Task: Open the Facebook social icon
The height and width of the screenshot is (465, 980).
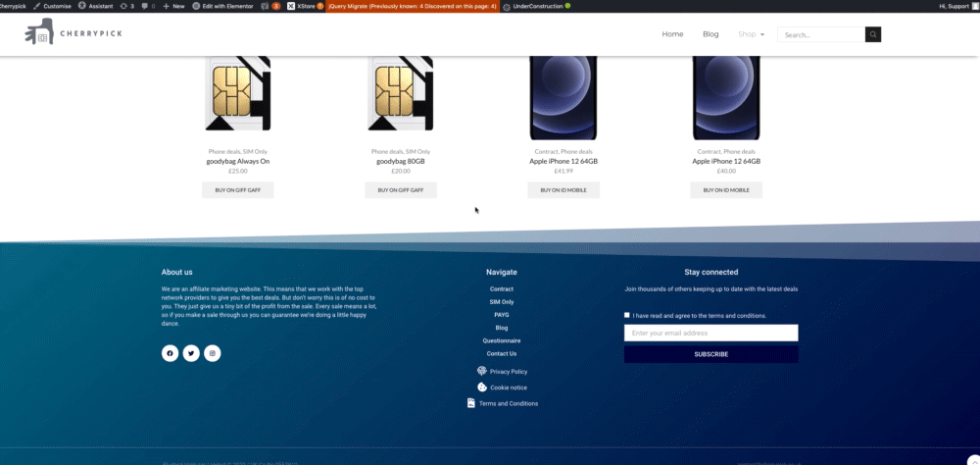Action: pyautogui.click(x=170, y=353)
